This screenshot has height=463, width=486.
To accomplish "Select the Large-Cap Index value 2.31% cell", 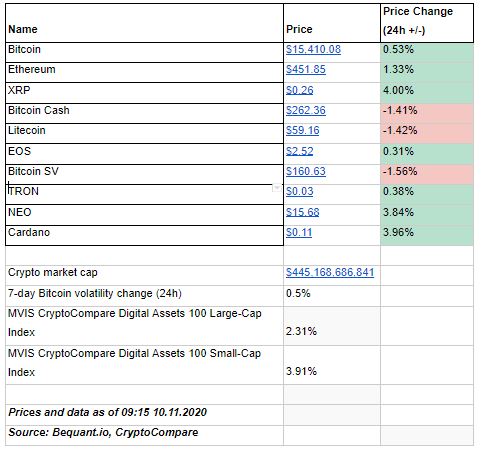I will click(332, 326).
